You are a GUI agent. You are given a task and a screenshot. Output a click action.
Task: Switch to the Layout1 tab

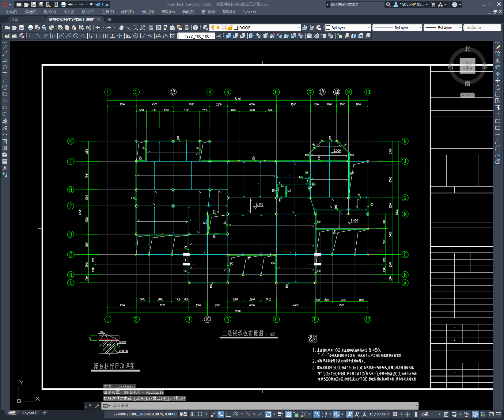(29, 413)
